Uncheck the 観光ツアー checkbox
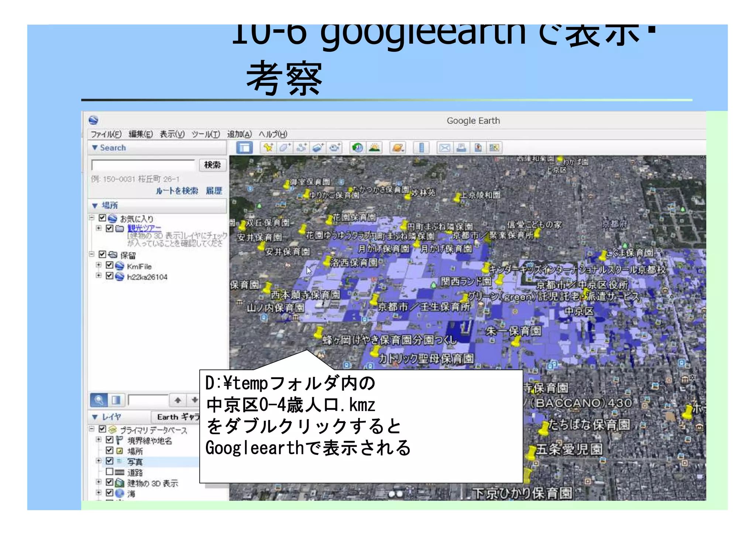 (109, 228)
